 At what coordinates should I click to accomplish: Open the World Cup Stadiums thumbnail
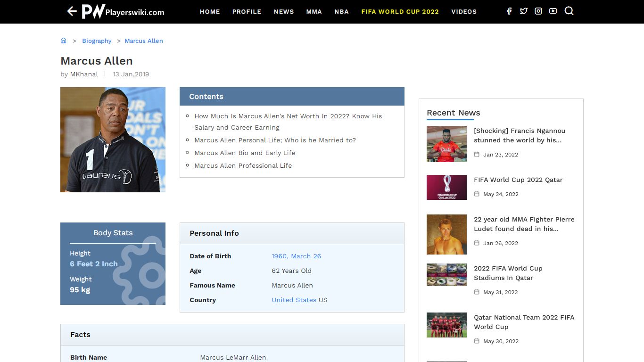pos(446,275)
